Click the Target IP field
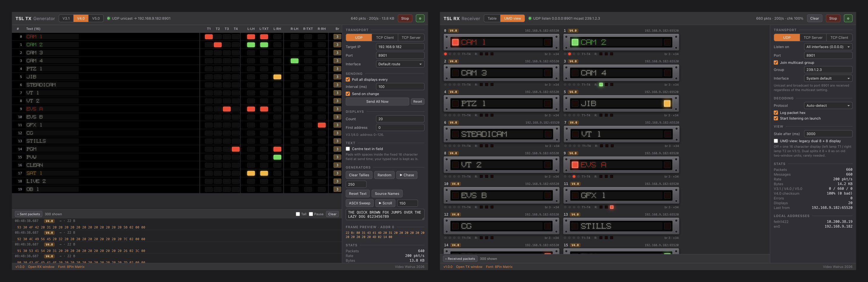The width and height of the screenshot is (868, 282). pos(400,47)
